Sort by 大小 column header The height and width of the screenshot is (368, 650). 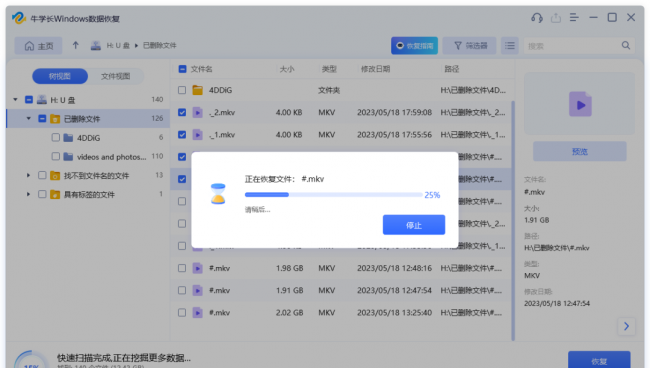tap(286, 69)
